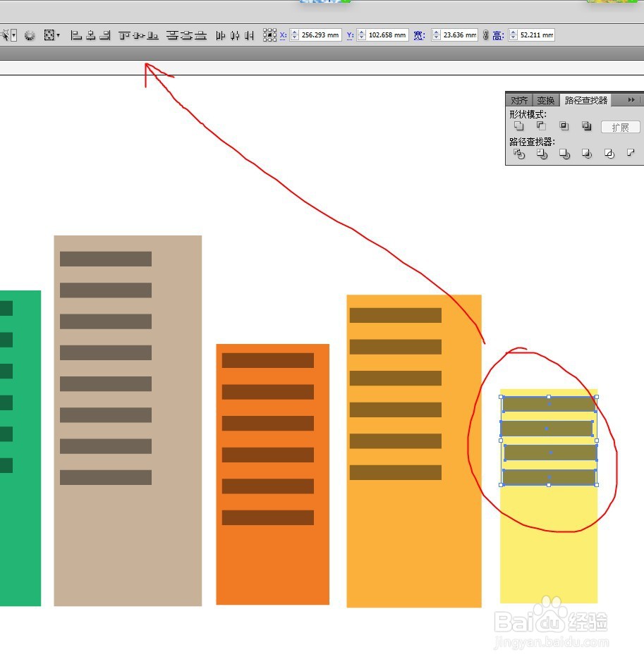
Task: Click the Unite shape mode icon
Action: [519, 126]
